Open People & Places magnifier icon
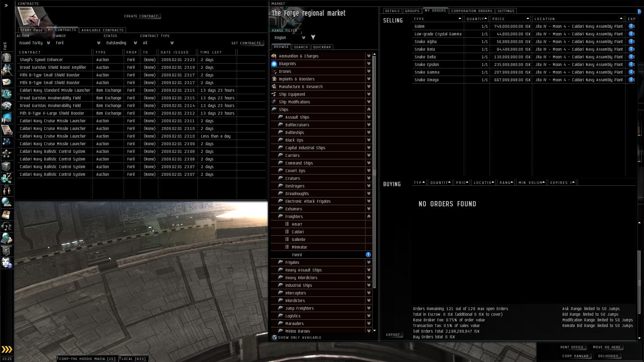The image size is (644, 362). [x=6, y=70]
